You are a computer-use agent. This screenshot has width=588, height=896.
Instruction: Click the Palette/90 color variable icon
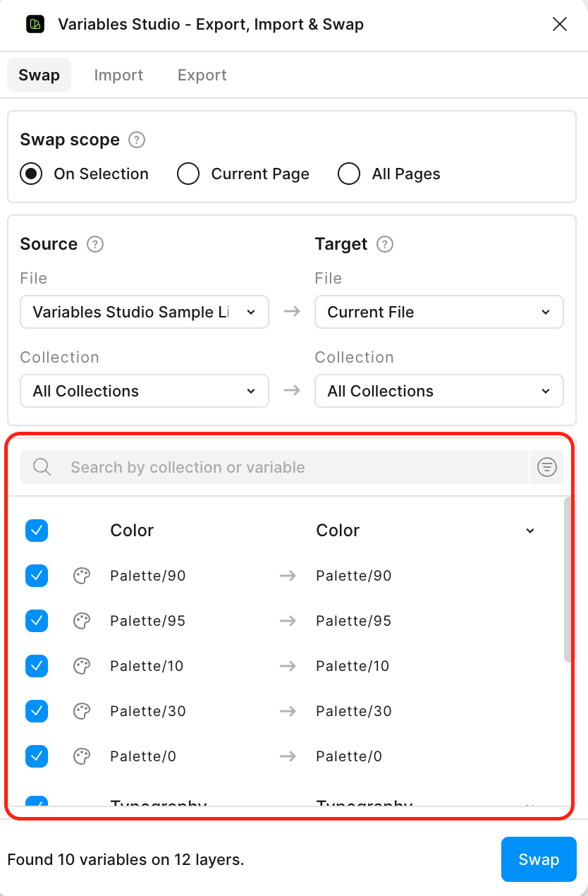tap(82, 576)
